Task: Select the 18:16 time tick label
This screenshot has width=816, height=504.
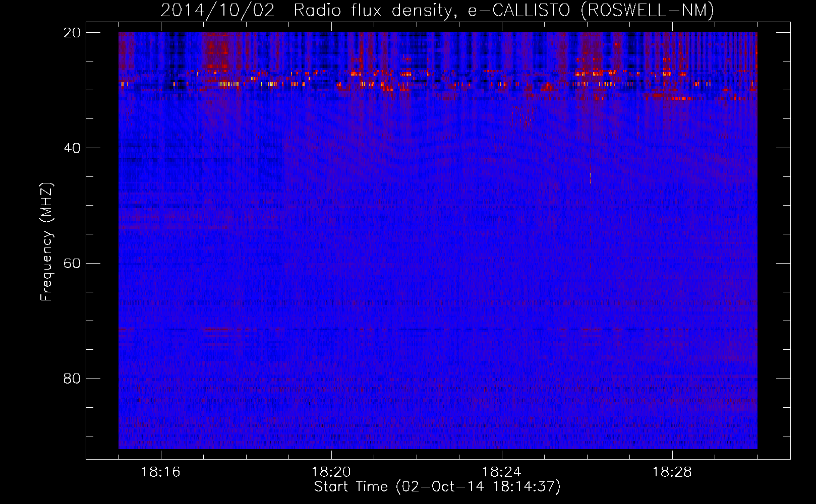Action: click(x=161, y=472)
